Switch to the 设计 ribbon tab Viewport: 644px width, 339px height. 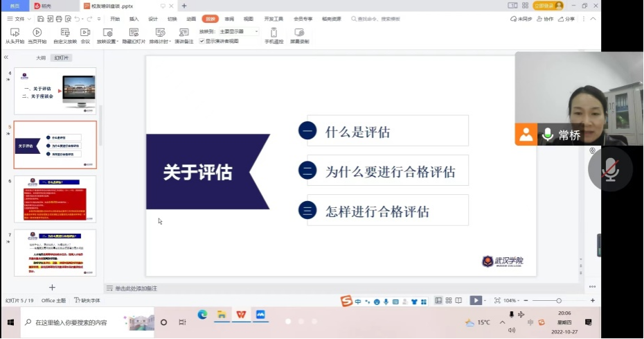[x=153, y=19]
